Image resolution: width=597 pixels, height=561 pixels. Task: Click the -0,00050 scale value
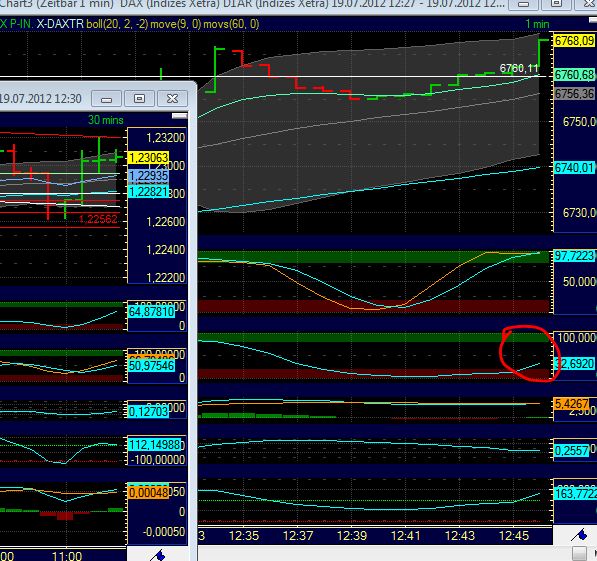coord(164,532)
